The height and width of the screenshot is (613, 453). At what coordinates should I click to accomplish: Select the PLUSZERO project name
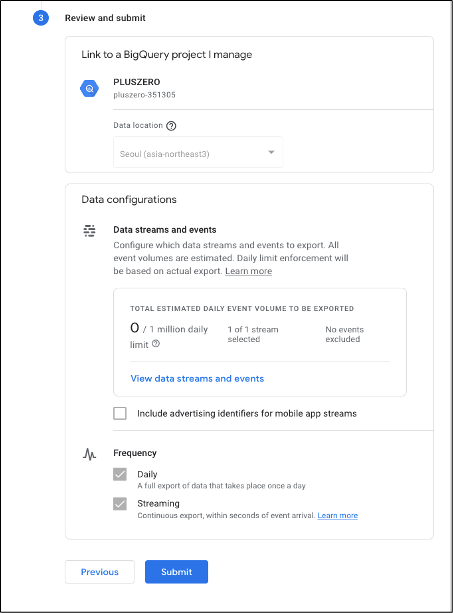click(137, 82)
